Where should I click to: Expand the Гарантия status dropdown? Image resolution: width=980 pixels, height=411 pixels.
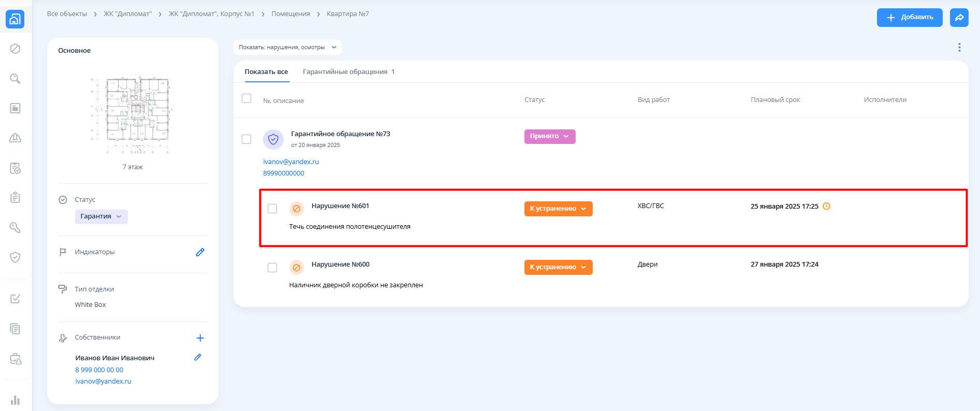point(101,216)
